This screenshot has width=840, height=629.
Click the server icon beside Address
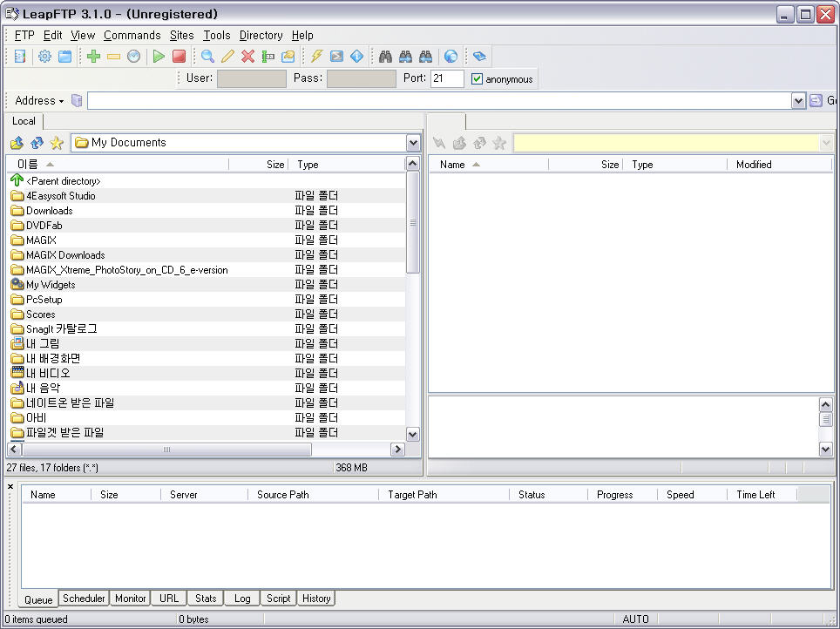77,101
